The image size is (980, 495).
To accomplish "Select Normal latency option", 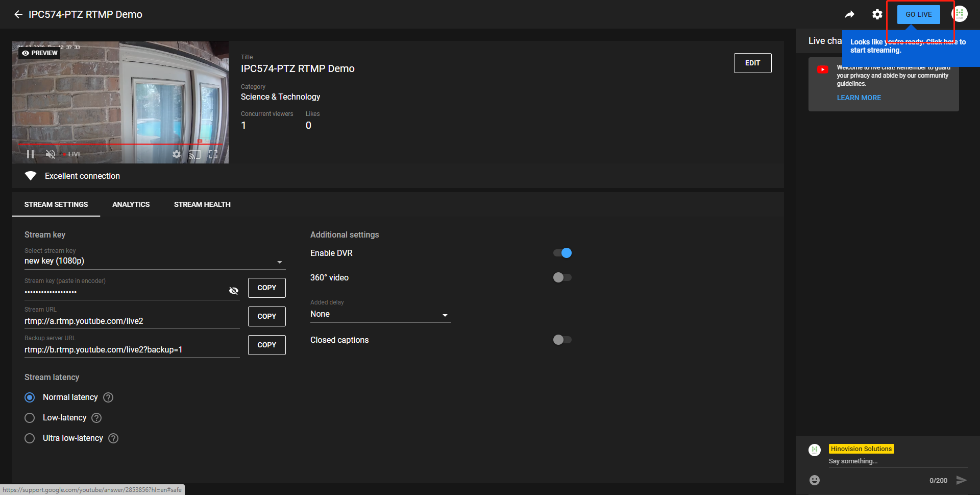I will [x=30, y=397].
